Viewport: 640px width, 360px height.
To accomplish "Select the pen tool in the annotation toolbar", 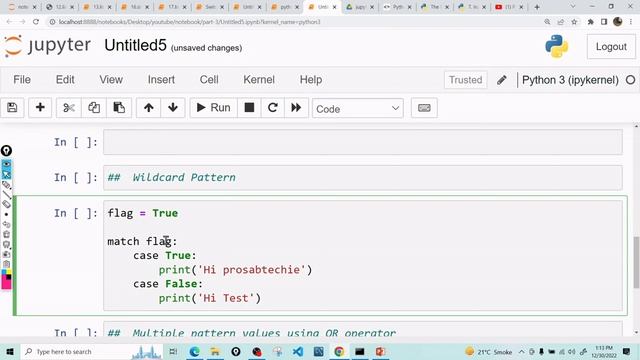I will point(6,185).
